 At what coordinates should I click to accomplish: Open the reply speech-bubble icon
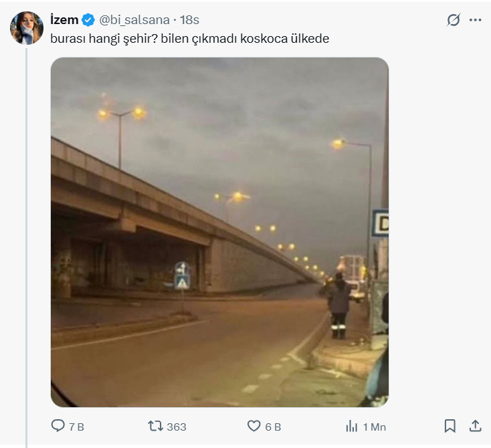(x=58, y=426)
